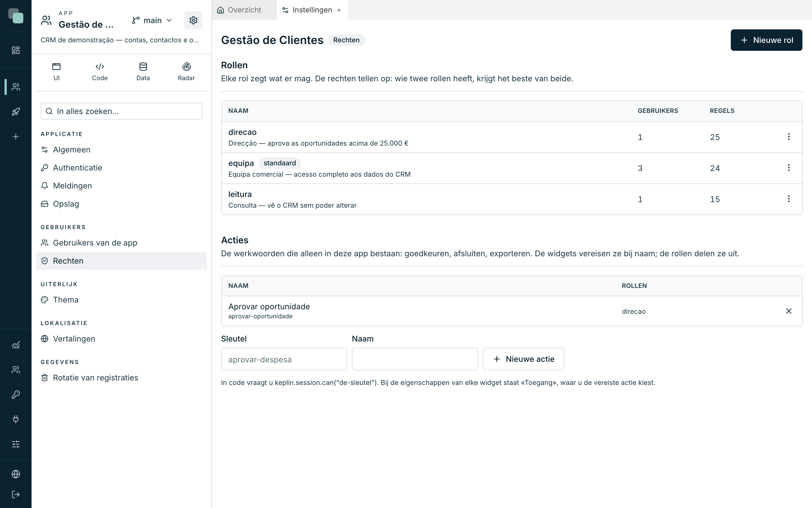
Task: Click the Gestão de app title in header
Action: (x=86, y=25)
